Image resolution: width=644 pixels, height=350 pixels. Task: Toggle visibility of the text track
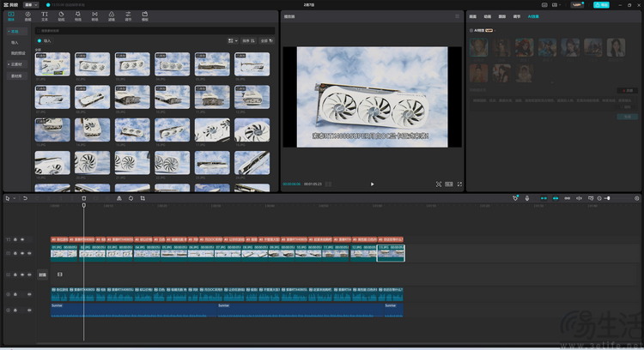coord(22,239)
